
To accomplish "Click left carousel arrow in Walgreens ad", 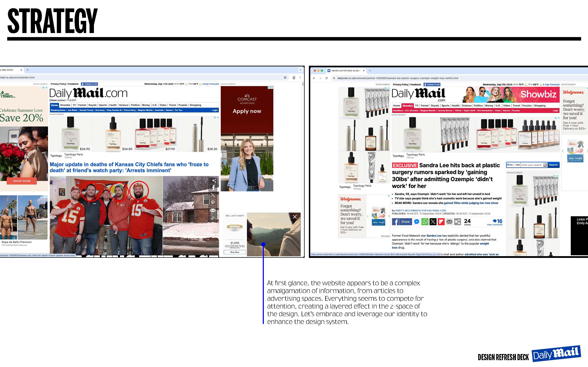I will 368,216.
